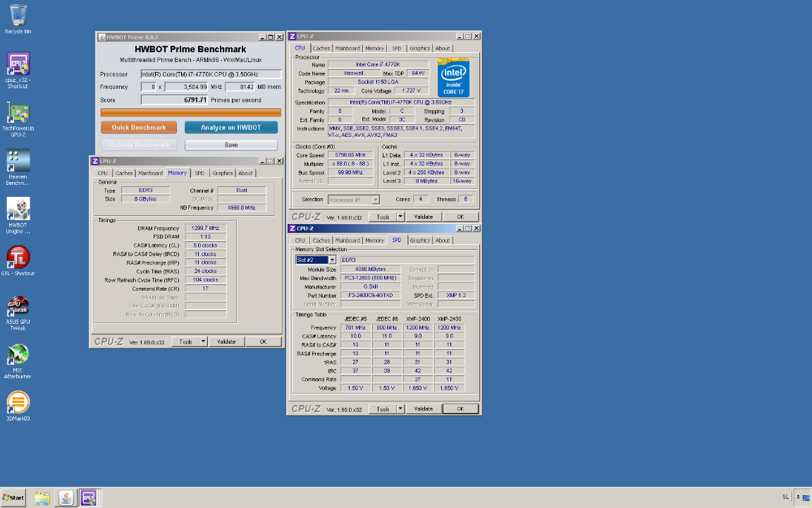Switch to Graphics tab in SPD window

click(x=420, y=241)
